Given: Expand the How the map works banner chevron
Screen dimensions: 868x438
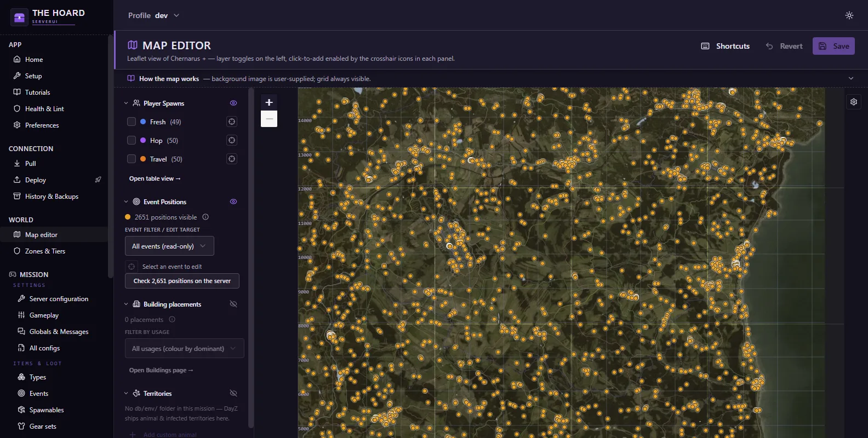Looking at the screenshot, I should [x=851, y=78].
